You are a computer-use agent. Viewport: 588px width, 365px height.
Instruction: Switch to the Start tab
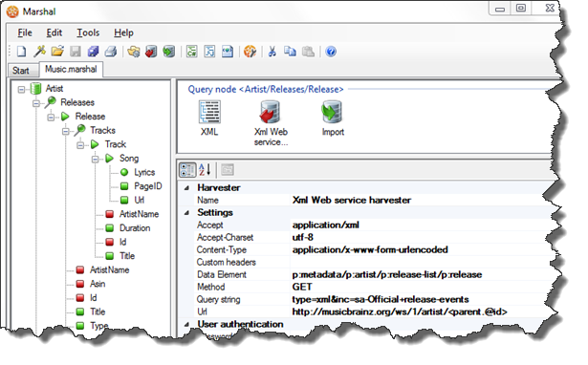point(21,71)
